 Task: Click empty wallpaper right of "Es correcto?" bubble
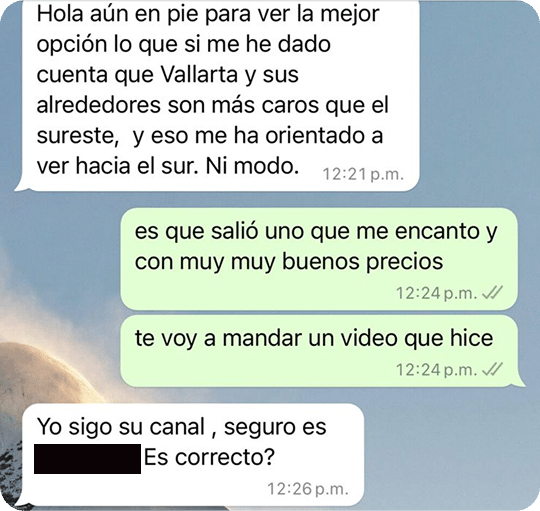click(448, 455)
